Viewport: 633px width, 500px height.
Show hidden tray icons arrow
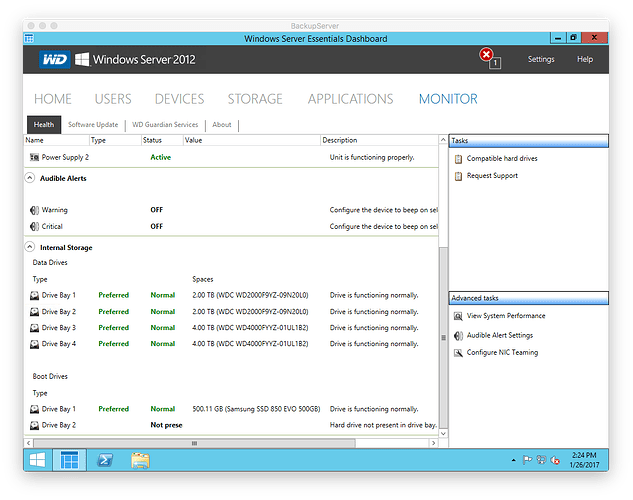pyautogui.click(x=514, y=460)
